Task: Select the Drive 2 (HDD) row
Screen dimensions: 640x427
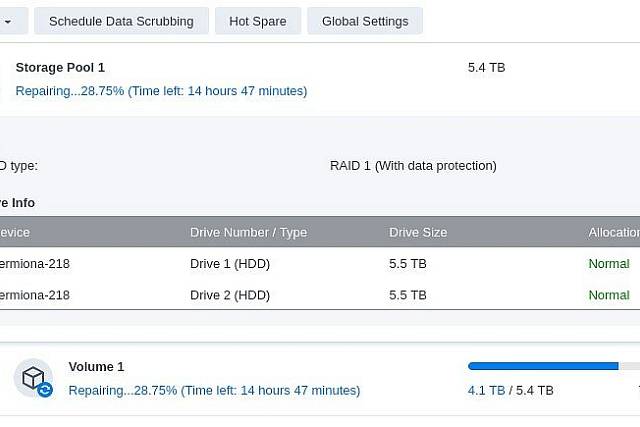Action: (230, 295)
